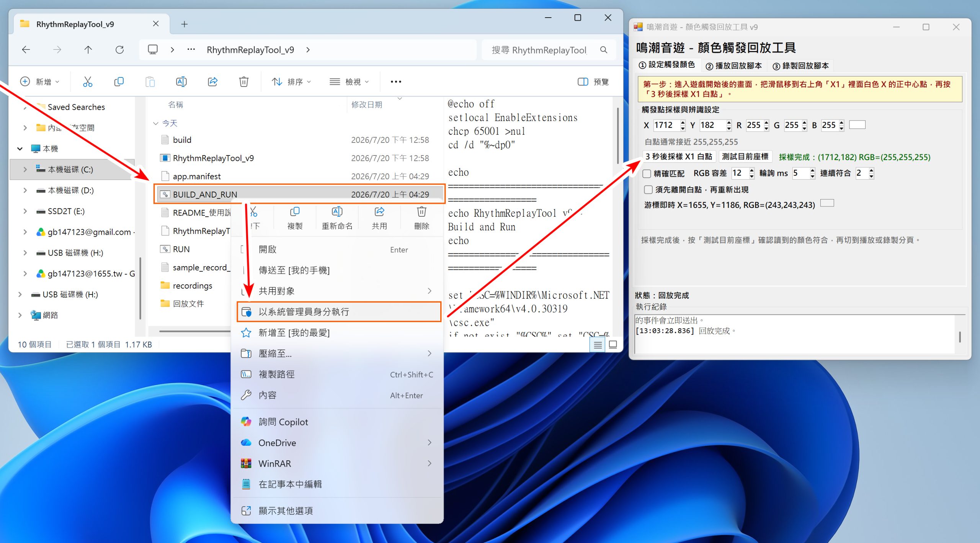
Task: Refresh the RhythmReplayTool_v9 folder
Action: coord(120,50)
